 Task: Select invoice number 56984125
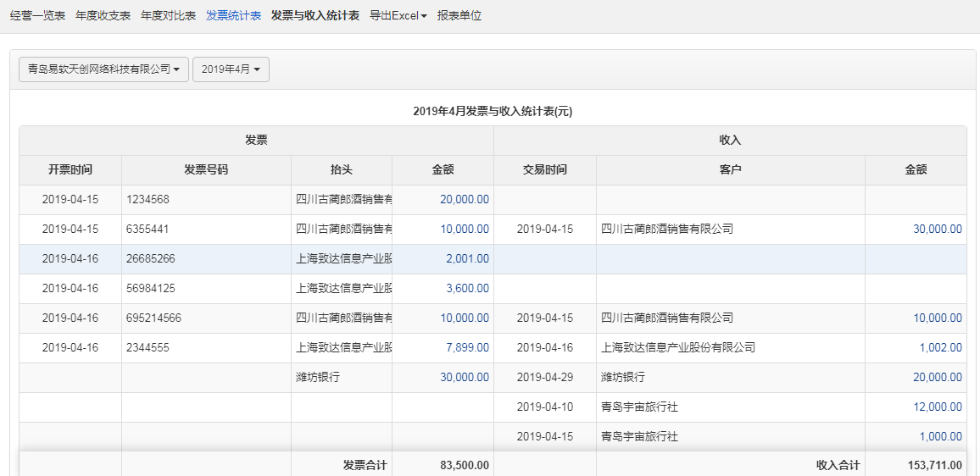coord(151,289)
